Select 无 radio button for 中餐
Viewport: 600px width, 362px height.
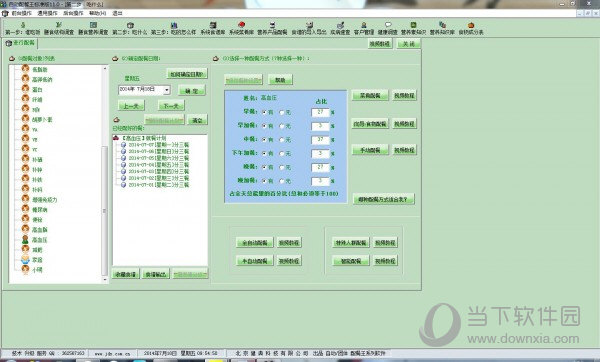[x=282, y=140]
